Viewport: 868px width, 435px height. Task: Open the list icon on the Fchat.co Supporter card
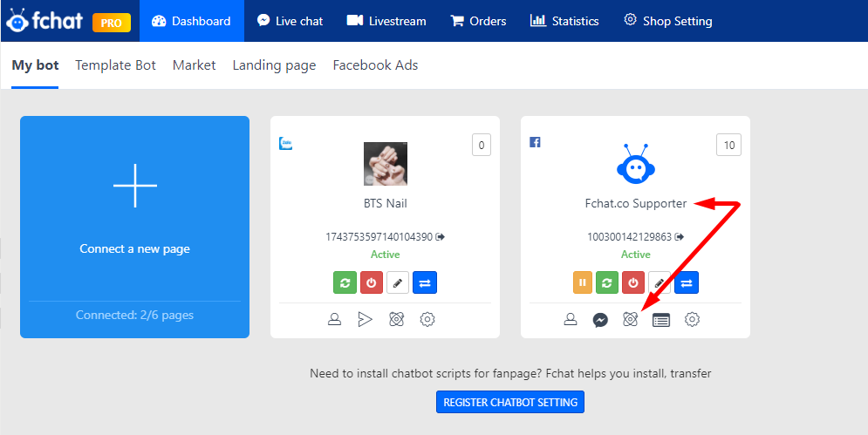point(661,320)
